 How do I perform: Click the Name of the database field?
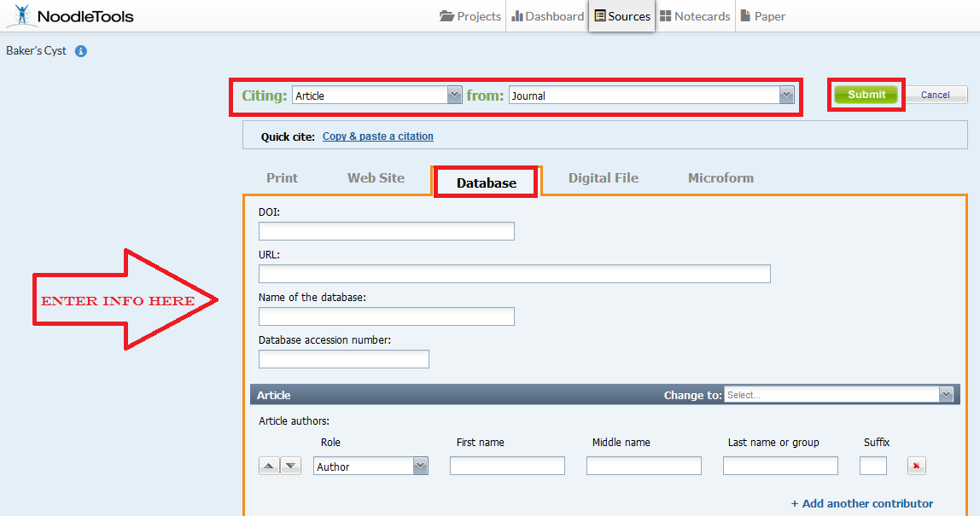(x=386, y=316)
